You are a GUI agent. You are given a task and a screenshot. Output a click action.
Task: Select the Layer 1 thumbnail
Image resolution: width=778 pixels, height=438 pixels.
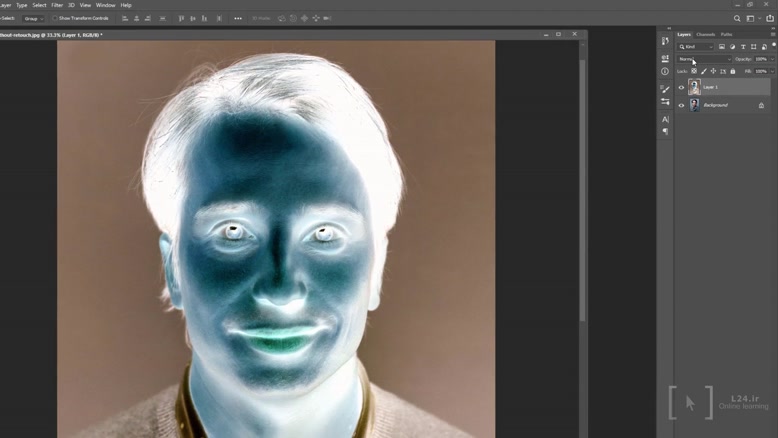click(694, 88)
